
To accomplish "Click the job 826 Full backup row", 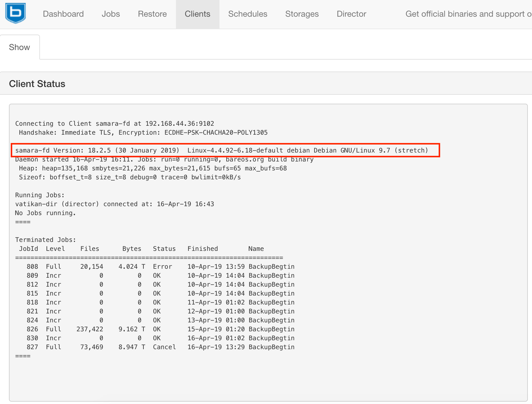I will 155,329.
